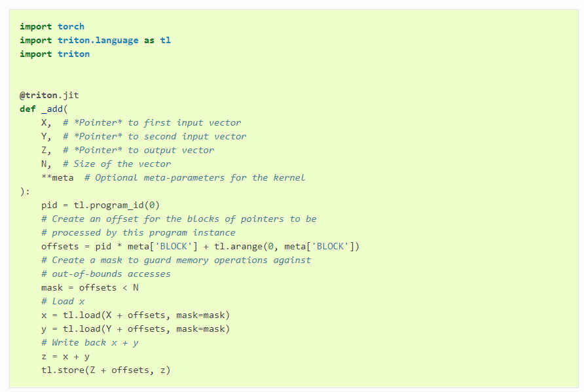Viewport: 584px width, 392px height.
Task: Click the 'x = tl.load' line
Action: click(136, 315)
